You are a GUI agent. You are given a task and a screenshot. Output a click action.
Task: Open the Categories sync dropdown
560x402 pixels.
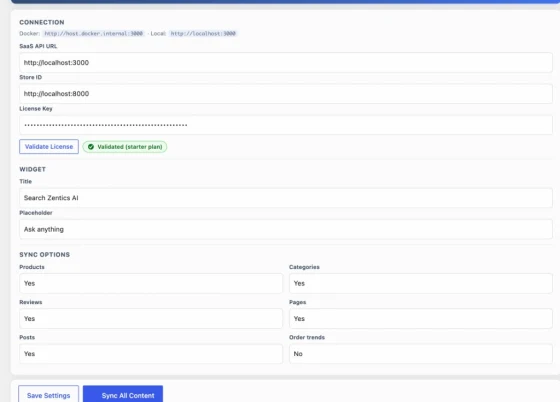(x=421, y=283)
